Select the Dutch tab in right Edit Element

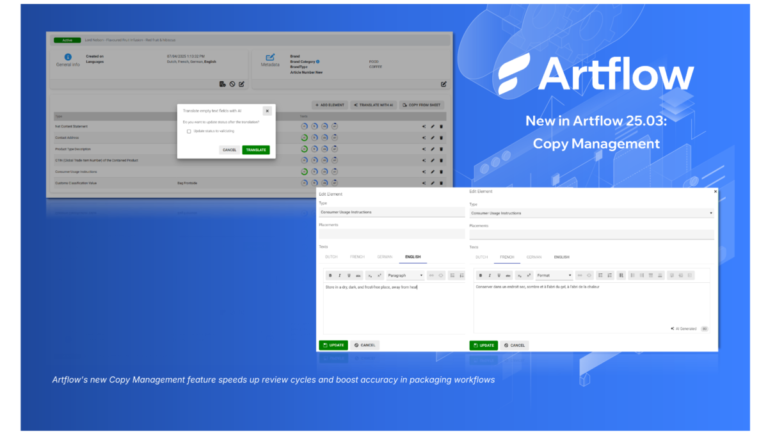click(x=482, y=257)
